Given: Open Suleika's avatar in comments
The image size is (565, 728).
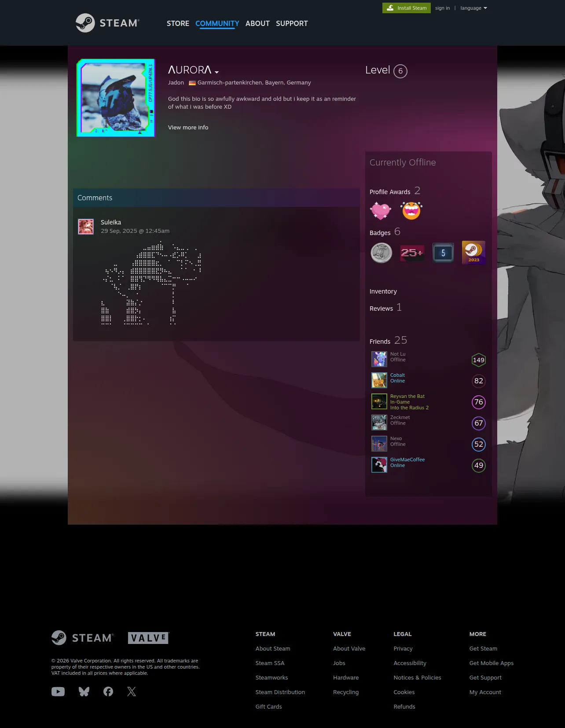Looking at the screenshot, I should (x=86, y=227).
